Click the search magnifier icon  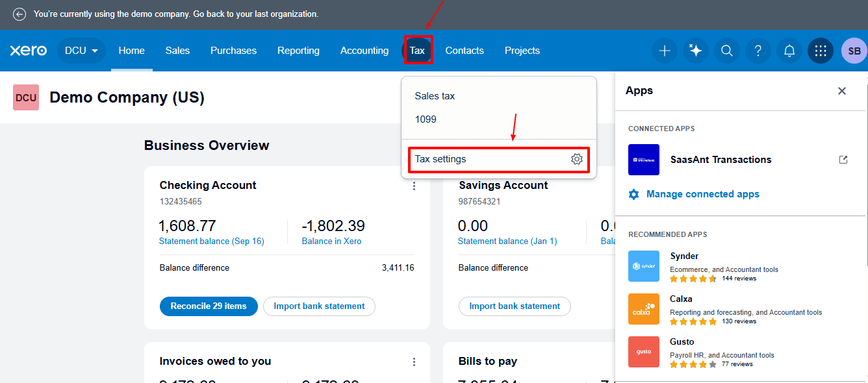(726, 51)
